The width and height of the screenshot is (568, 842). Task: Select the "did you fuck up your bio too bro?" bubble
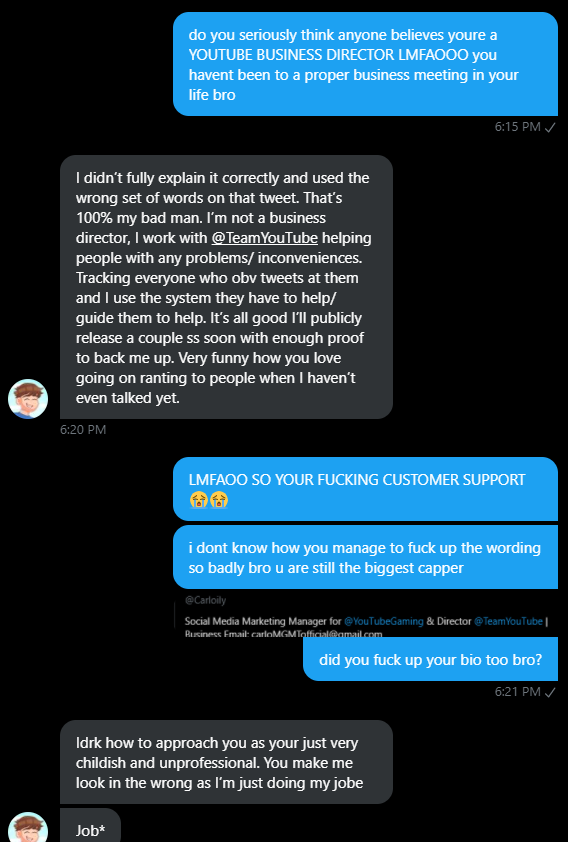click(431, 660)
